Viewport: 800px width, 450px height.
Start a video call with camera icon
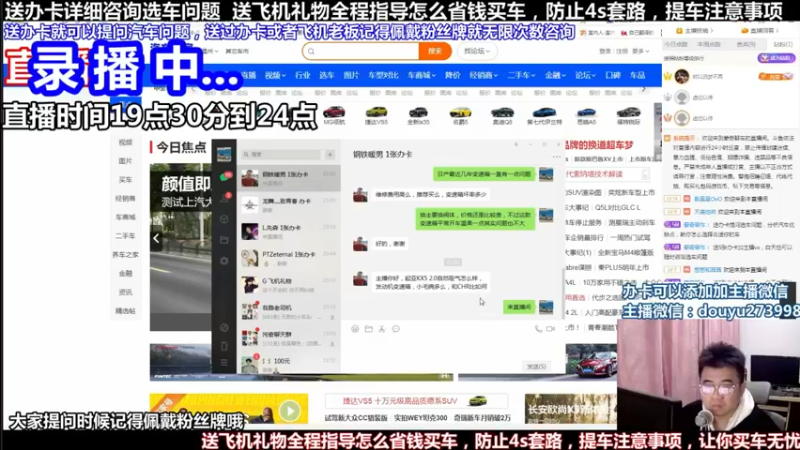(x=551, y=329)
